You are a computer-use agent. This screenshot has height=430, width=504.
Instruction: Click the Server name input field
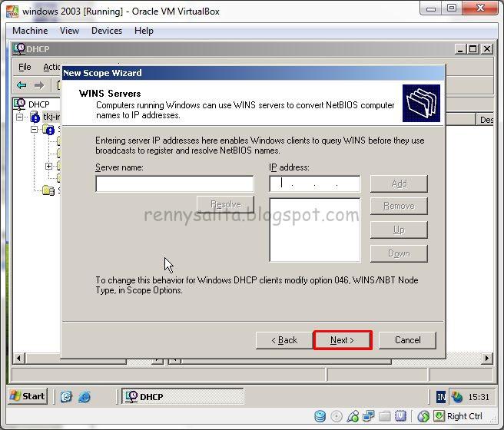pos(174,184)
